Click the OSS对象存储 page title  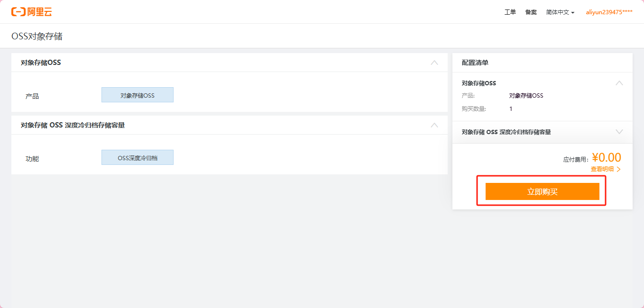pos(37,36)
